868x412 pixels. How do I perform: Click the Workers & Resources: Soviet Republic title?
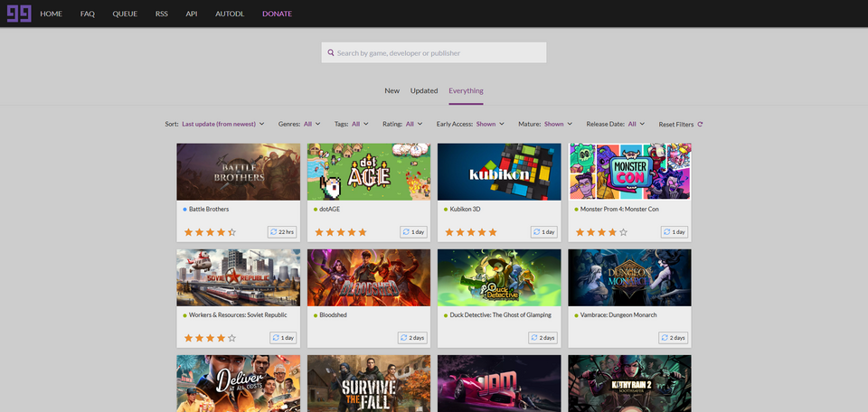[238, 315]
